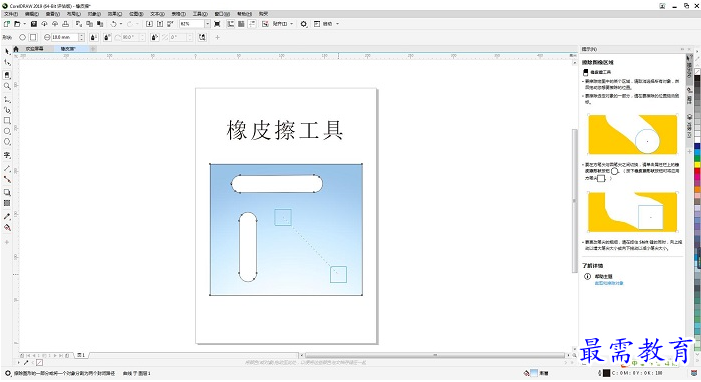Save the document with floppy icon

[34, 24]
